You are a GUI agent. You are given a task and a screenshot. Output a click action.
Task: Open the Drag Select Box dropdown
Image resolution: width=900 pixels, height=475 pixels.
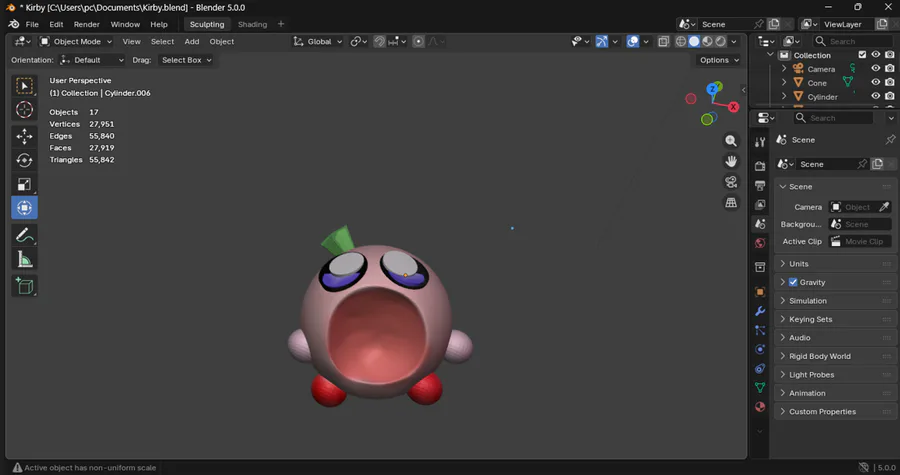(186, 60)
